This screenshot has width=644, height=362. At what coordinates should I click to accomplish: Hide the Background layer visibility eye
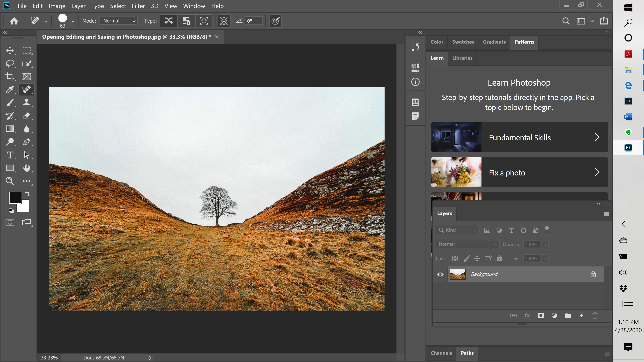(x=440, y=274)
